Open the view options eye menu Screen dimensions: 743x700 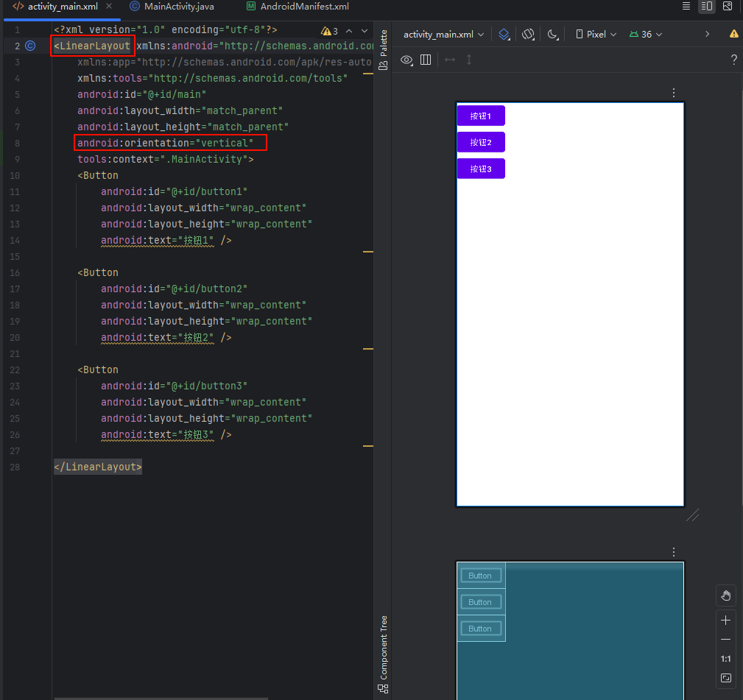click(x=406, y=60)
